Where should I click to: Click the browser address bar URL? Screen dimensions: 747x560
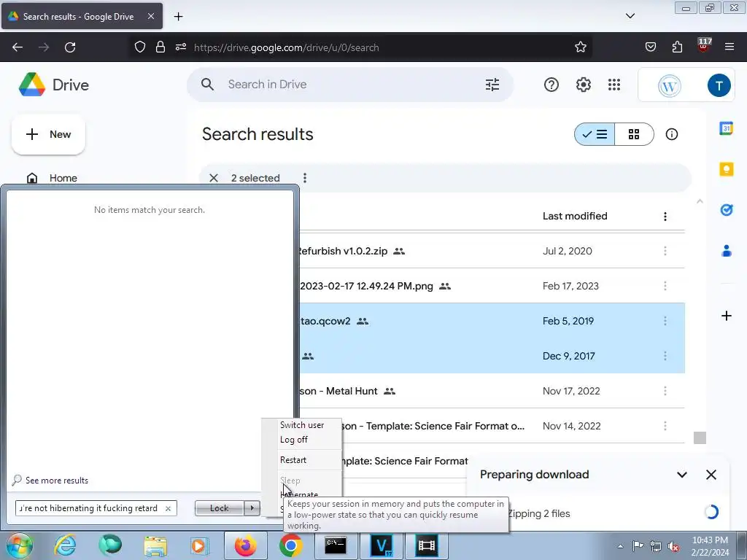286,47
